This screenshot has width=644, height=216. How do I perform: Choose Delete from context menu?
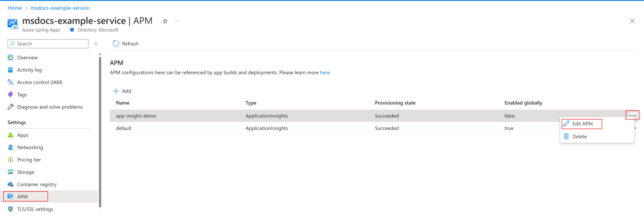click(579, 137)
